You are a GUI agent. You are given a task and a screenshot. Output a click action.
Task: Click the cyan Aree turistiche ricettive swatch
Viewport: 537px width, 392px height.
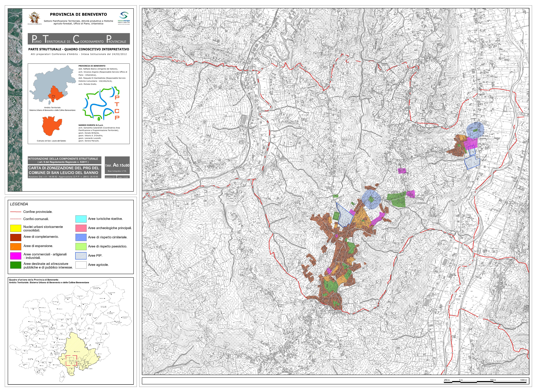click(81, 219)
